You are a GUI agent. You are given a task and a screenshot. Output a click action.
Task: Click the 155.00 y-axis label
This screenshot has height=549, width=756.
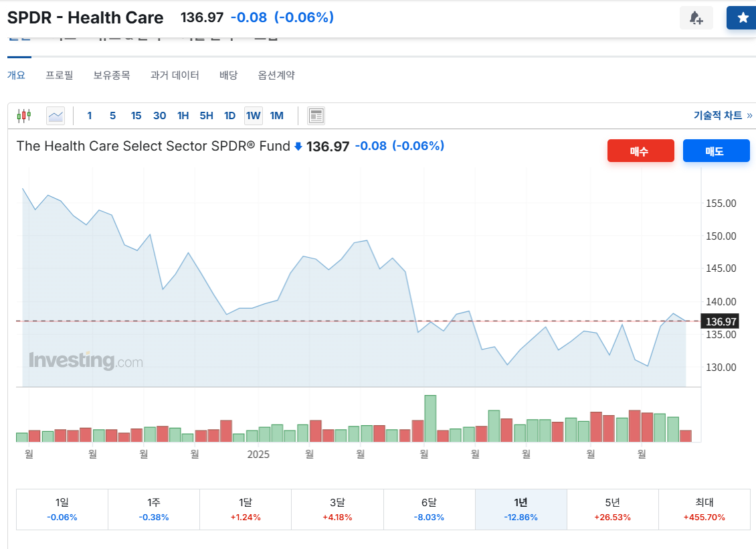click(721, 203)
